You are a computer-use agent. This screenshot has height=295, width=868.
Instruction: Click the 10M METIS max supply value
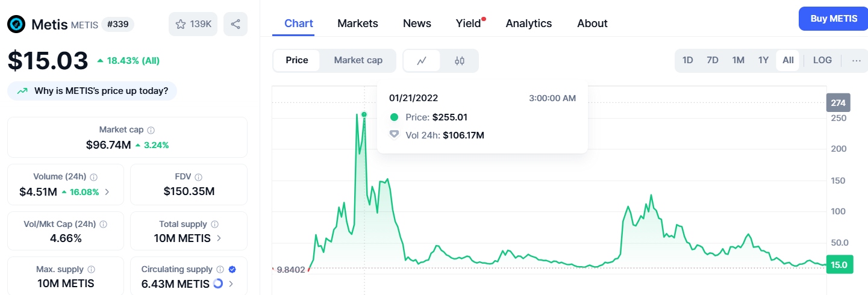[66, 283]
